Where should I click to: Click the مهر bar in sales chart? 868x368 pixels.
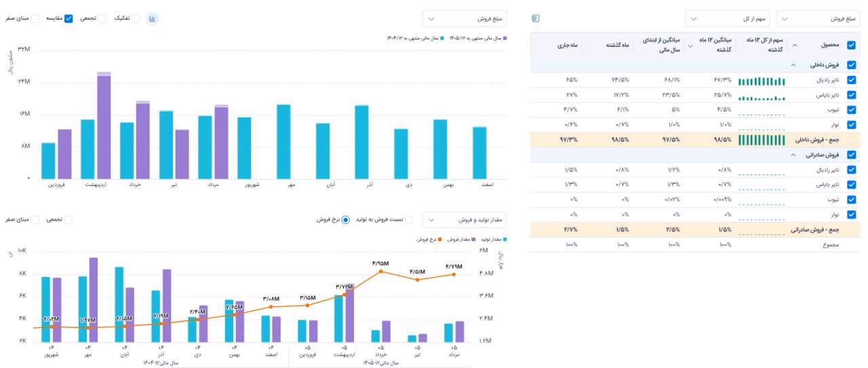[283, 141]
